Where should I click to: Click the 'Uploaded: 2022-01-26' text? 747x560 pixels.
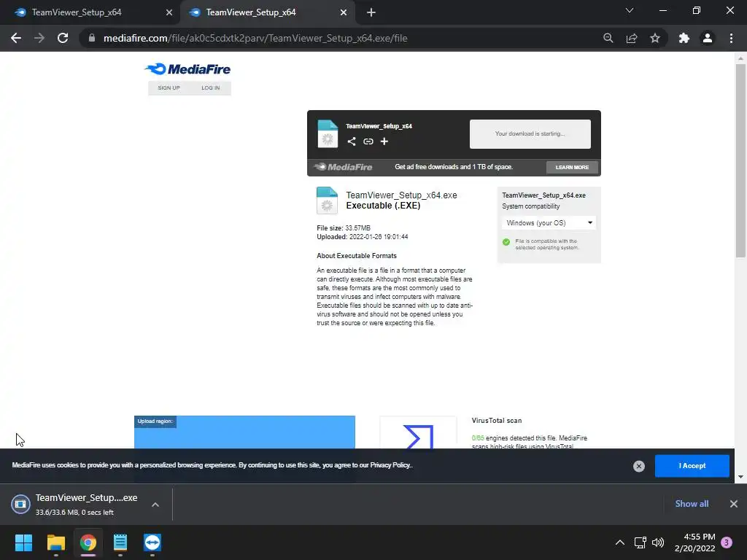pyautogui.click(x=362, y=237)
